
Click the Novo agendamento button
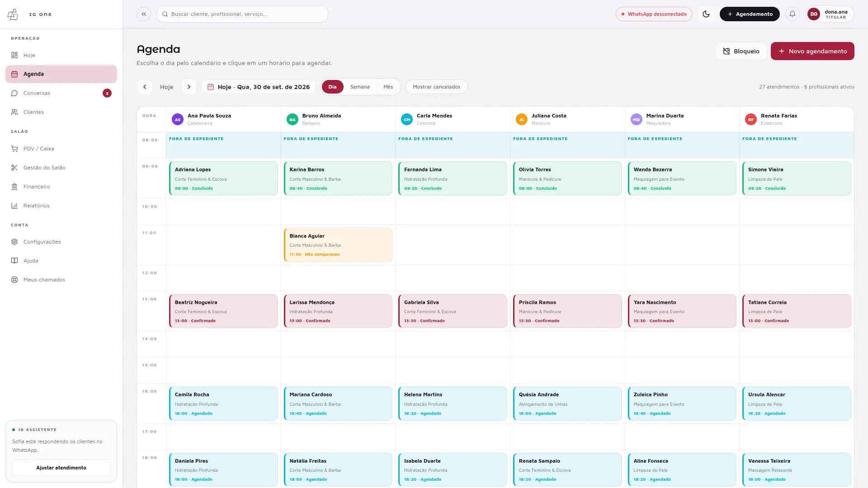812,51
